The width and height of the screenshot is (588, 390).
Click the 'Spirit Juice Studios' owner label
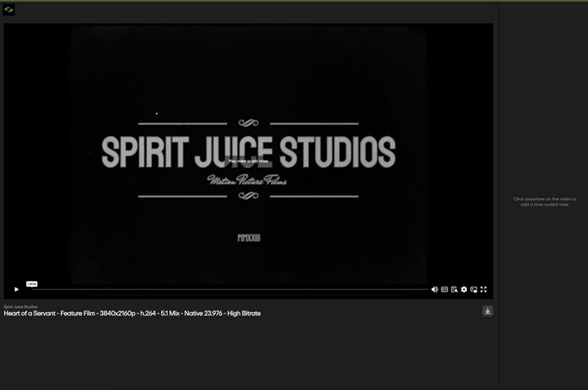(x=20, y=307)
